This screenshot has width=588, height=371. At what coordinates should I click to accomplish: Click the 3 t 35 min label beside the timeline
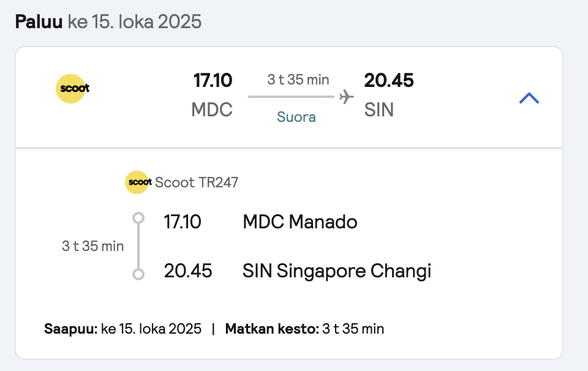[92, 246]
